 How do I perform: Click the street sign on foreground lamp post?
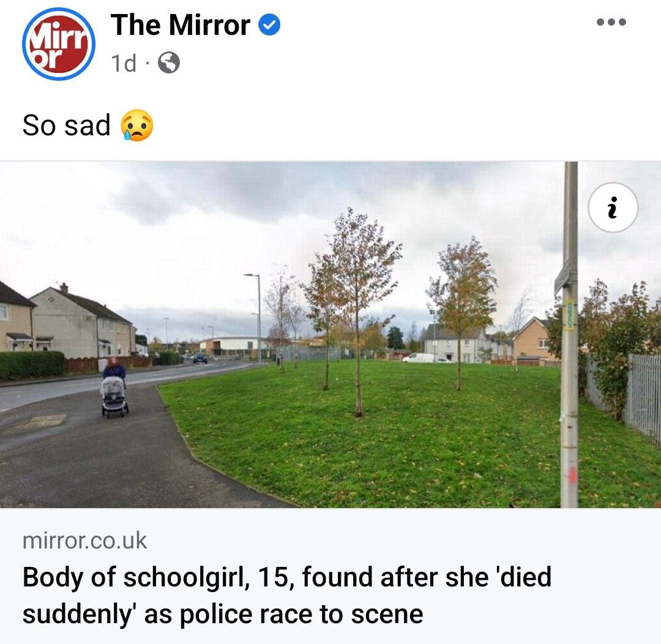pos(562,277)
